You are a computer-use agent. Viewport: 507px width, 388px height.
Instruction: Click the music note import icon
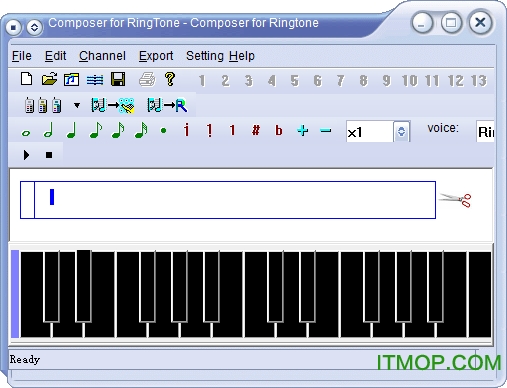[x=71, y=80]
